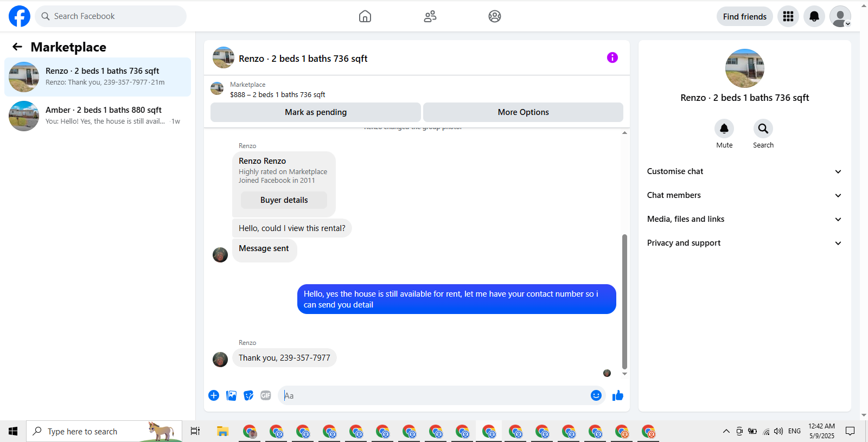Image resolution: width=868 pixels, height=442 pixels.
Task: Open the Groups icon in top navigation
Action: [x=495, y=16]
